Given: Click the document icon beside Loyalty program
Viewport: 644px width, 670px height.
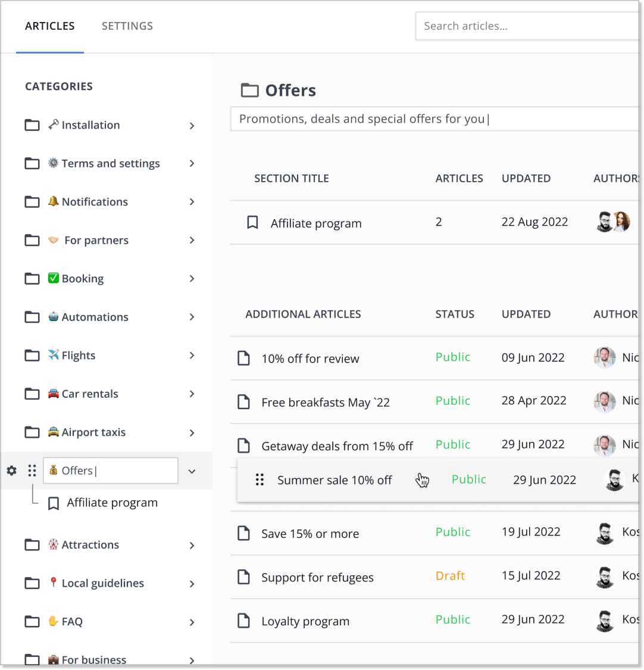Looking at the screenshot, I should (243, 621).
